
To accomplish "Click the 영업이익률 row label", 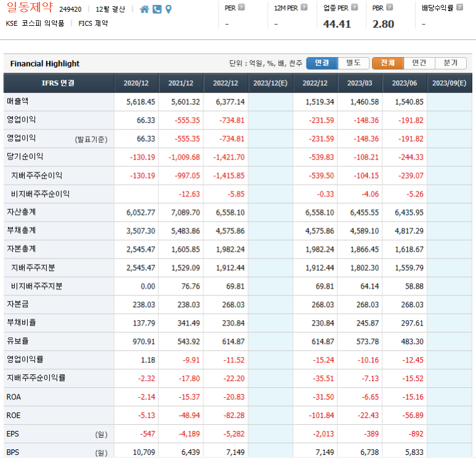I will click(x=25, y=360).
